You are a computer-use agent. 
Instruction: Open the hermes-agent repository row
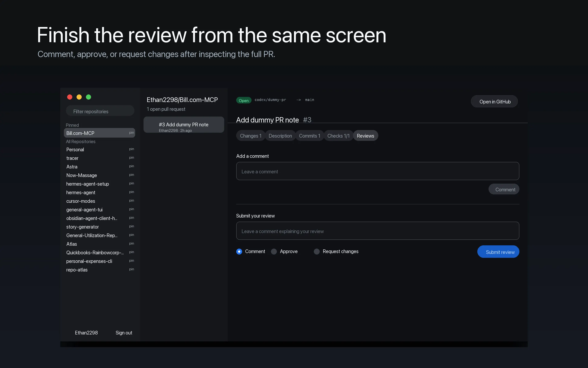click(99, 193)
